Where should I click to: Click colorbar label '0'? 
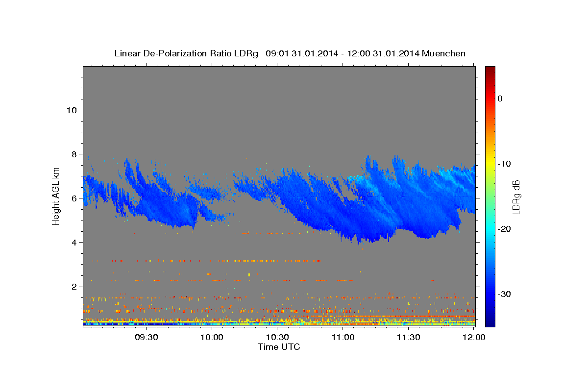[x=500, y=98]
